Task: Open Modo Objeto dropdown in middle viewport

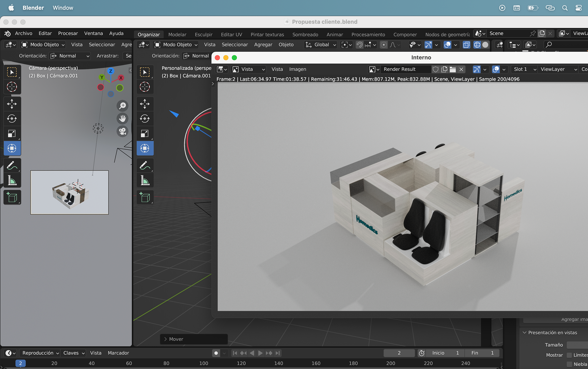Action: click(176, 45)
